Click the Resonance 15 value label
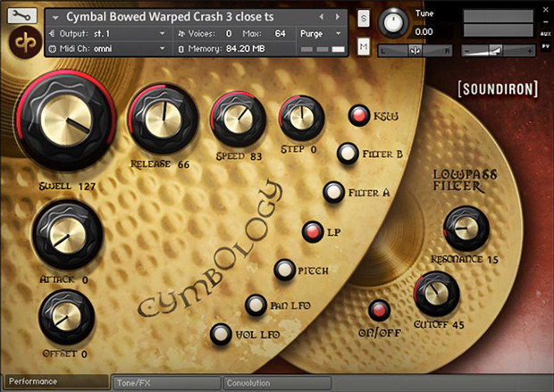 [x=465, y=260]
